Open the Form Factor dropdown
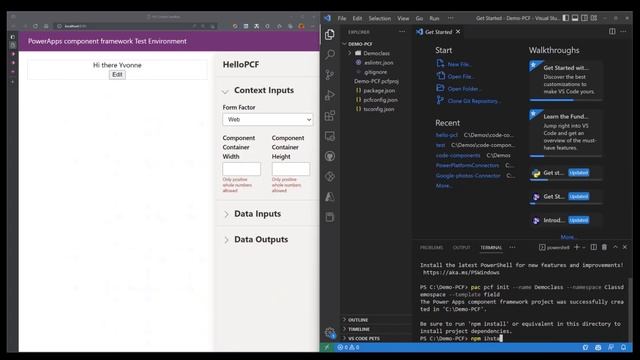Screen dimensions: 640x360 (268, 119)
